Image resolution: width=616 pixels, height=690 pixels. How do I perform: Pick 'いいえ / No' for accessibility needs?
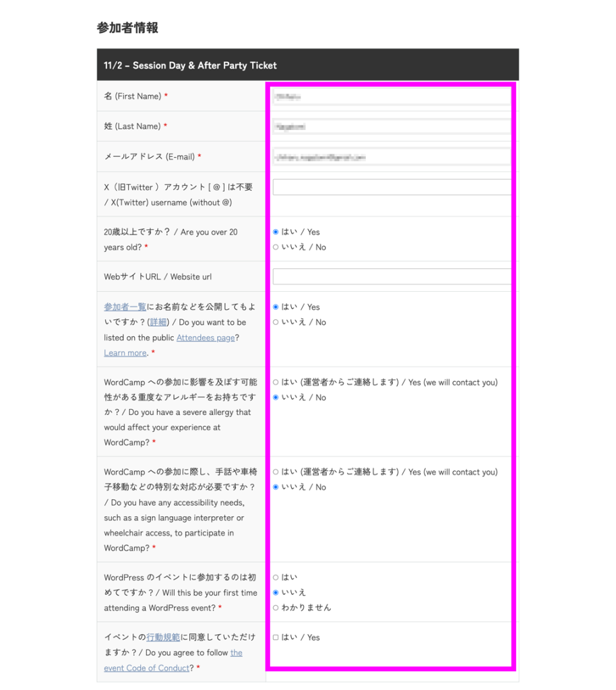[276, 487]
